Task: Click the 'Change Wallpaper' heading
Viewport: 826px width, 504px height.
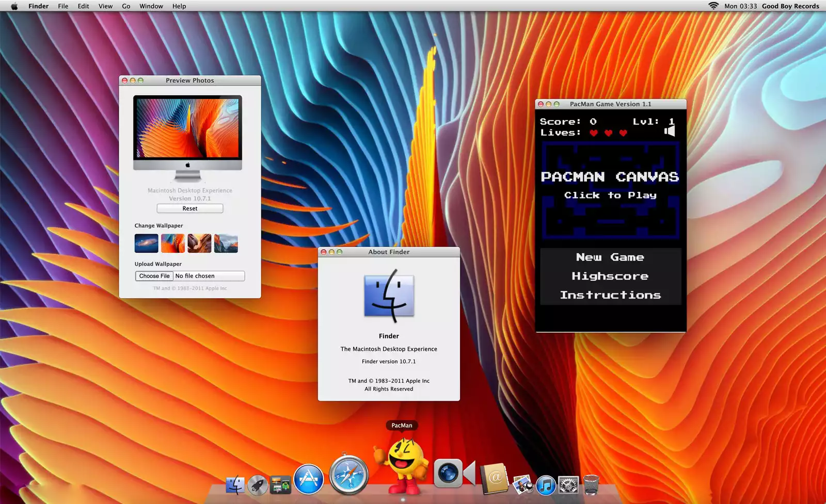Action: tap(159, 226)
